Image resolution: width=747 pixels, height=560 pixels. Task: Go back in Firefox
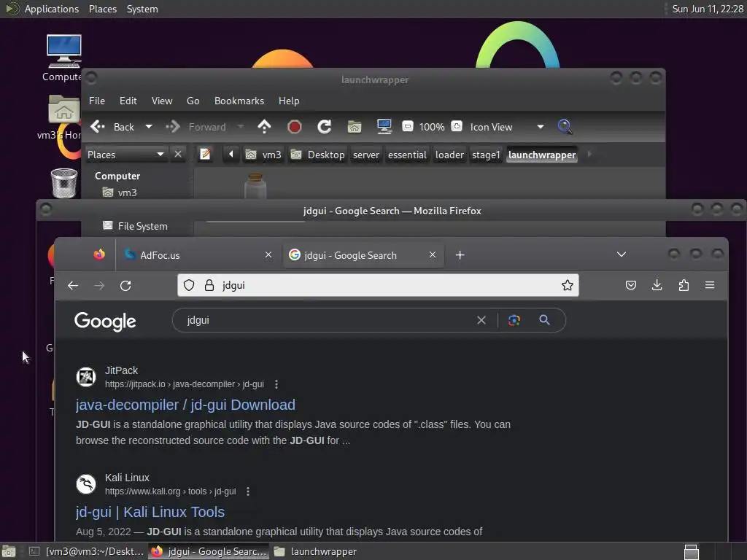point(73,285)
